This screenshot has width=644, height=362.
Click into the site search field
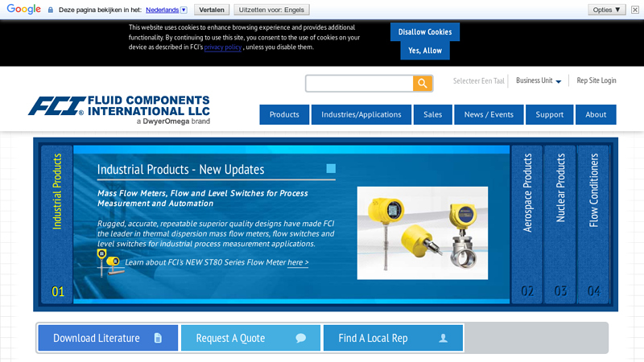tap(359, 84)
